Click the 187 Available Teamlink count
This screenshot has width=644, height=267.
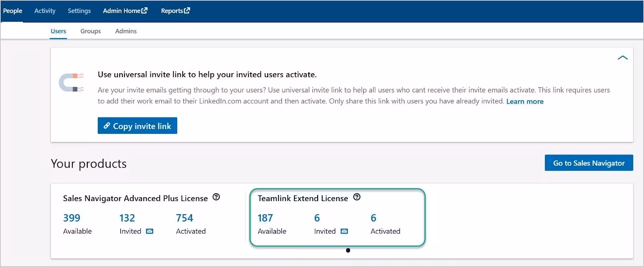point(265,218)
